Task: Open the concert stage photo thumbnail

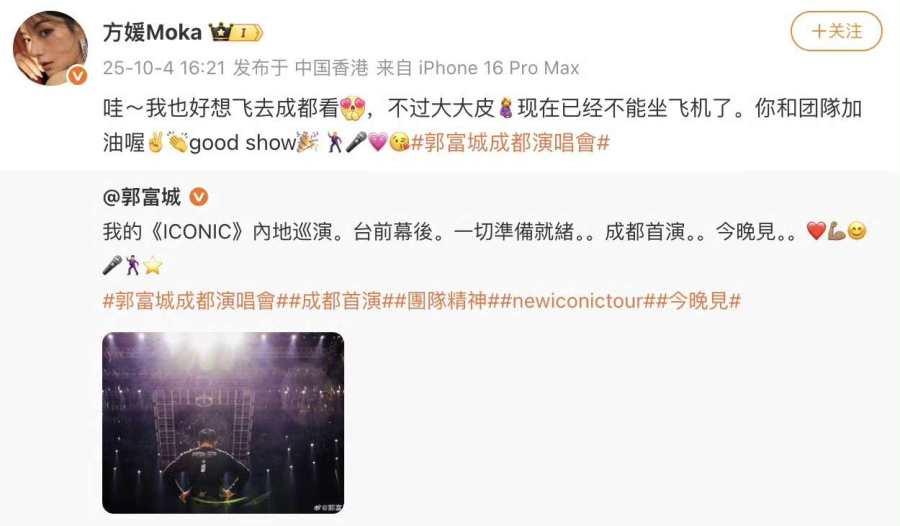Action: (223, 423)
